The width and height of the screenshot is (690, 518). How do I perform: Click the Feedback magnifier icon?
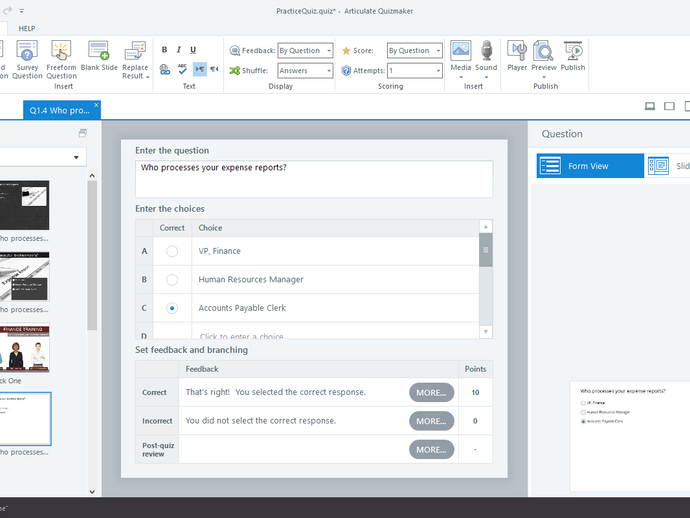235,51
